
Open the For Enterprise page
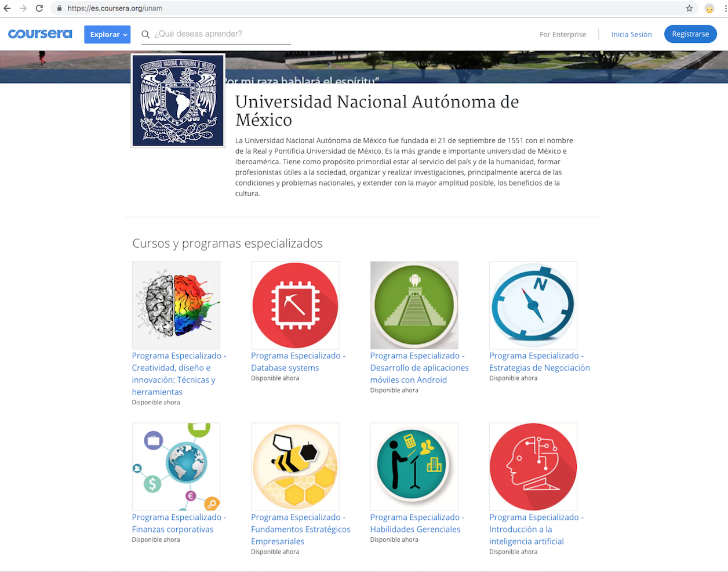click(x=562, y=34)
